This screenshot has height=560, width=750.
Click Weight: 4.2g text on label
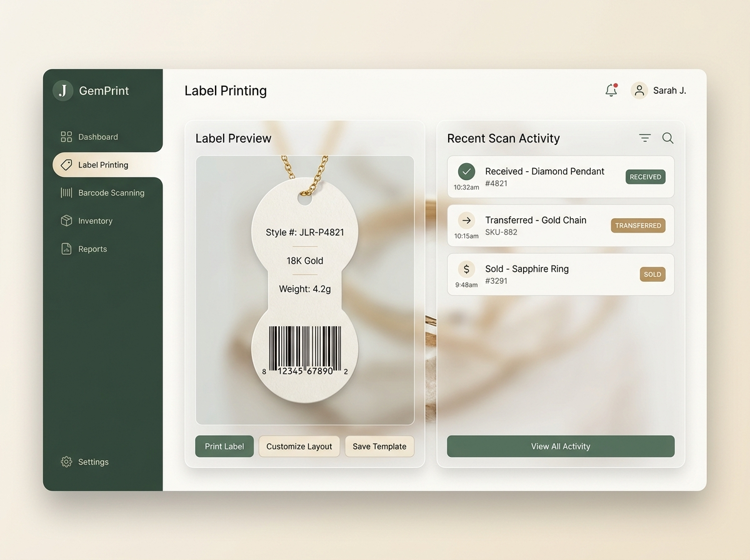coord(305,289)
